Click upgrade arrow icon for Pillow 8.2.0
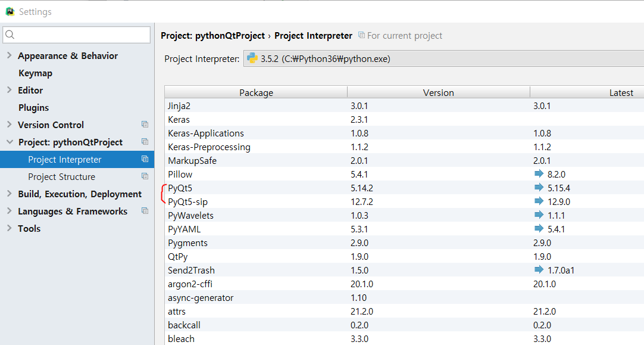Image resolution: width=644 pixels, height=345 pixels. pyautogui.click(x=539, y=173)
